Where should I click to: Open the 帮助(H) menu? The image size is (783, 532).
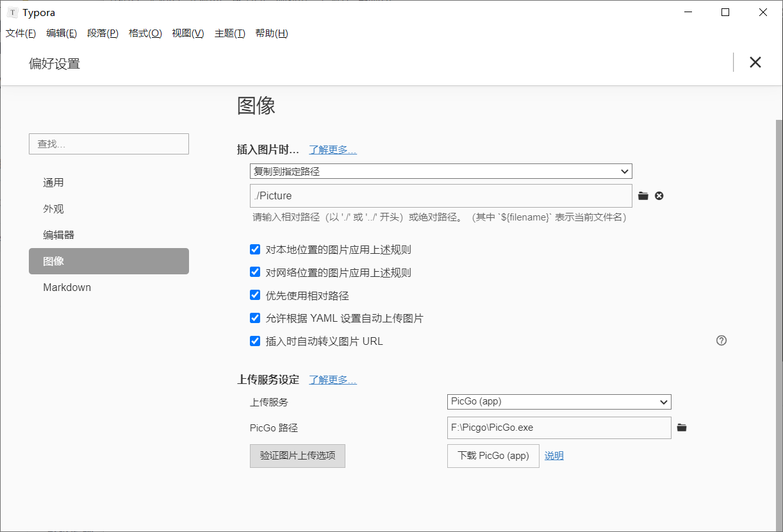pyautogui.click(x=272, y=33)
